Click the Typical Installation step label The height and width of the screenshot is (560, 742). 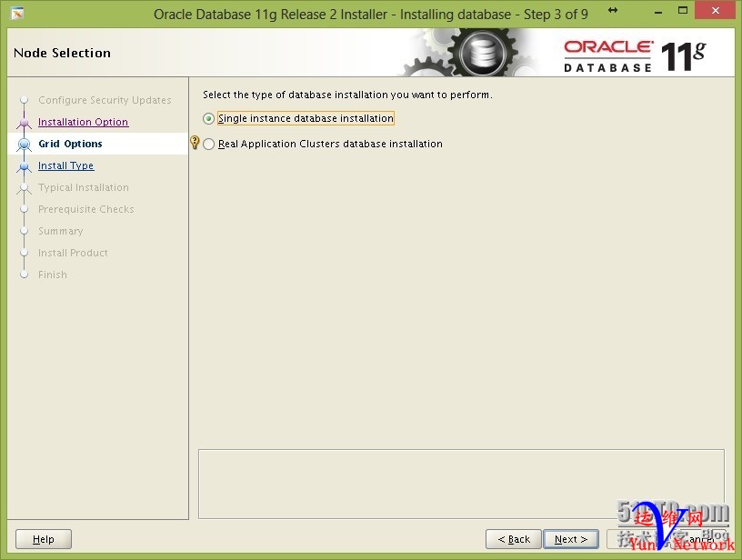(84, 187)
